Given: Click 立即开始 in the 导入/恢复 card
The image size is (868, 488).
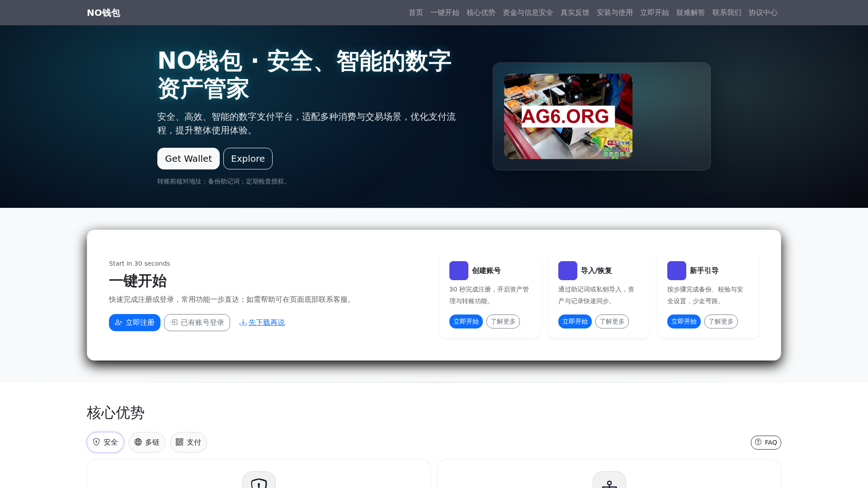Looking at the screenshot, I should pos(575,322).
